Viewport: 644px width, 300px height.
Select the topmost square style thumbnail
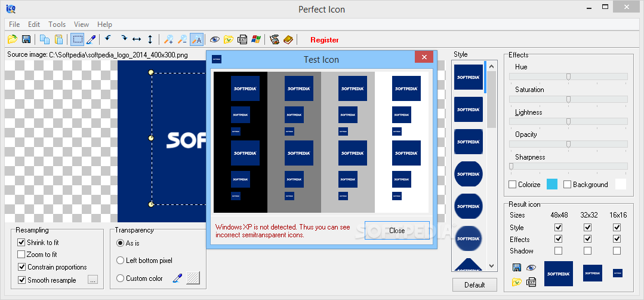click(468, 77)
